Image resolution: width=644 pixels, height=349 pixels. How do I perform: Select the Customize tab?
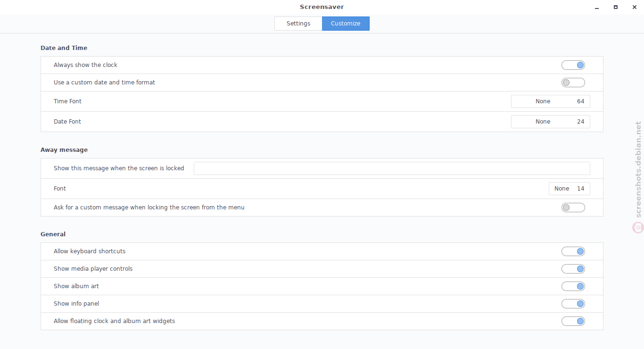point(346,24)
